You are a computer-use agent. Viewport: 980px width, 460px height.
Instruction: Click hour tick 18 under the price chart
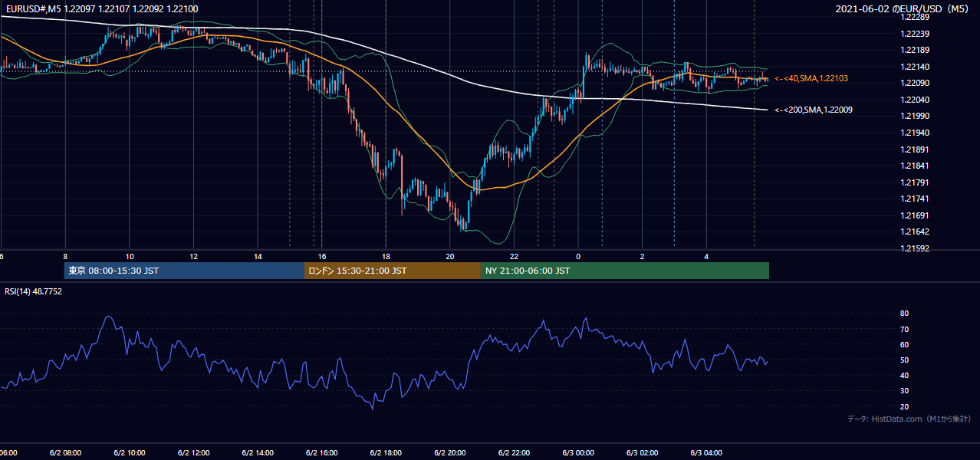pos(386,256)
